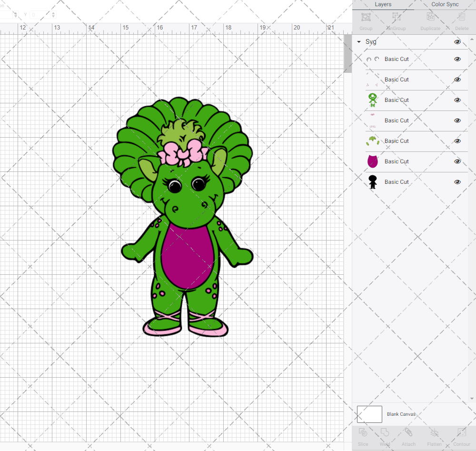This screenshot has height=451, width=476.
Task: Select the Attach paperclip icon
Action: point(408,432)
